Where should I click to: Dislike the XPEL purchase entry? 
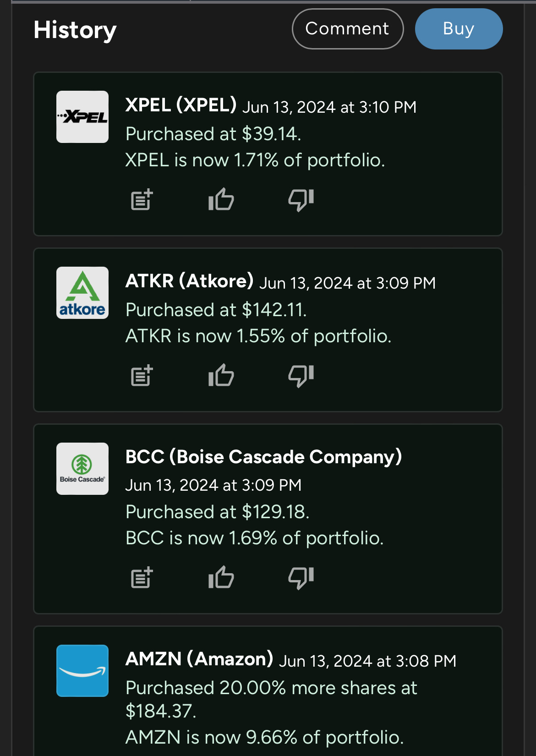301,200
